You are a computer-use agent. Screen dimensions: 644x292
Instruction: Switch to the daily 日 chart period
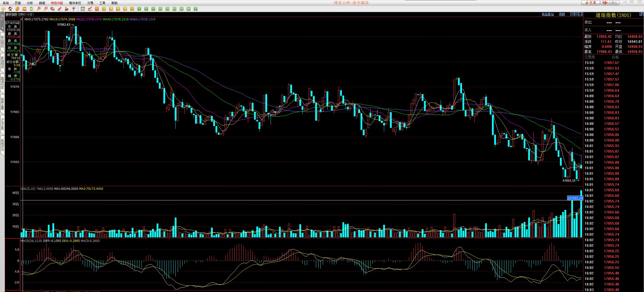pos(104,9)
